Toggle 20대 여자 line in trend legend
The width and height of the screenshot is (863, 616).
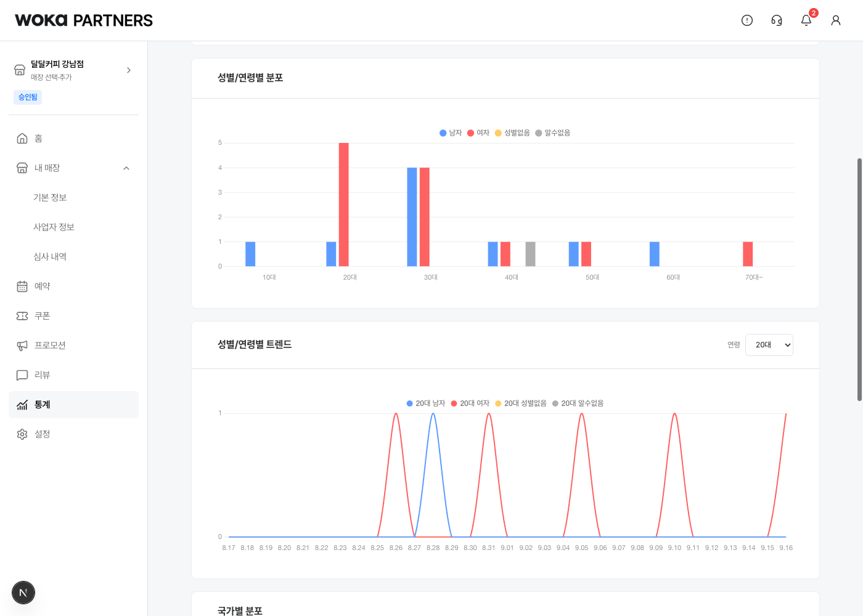click(x=470, y=403)
